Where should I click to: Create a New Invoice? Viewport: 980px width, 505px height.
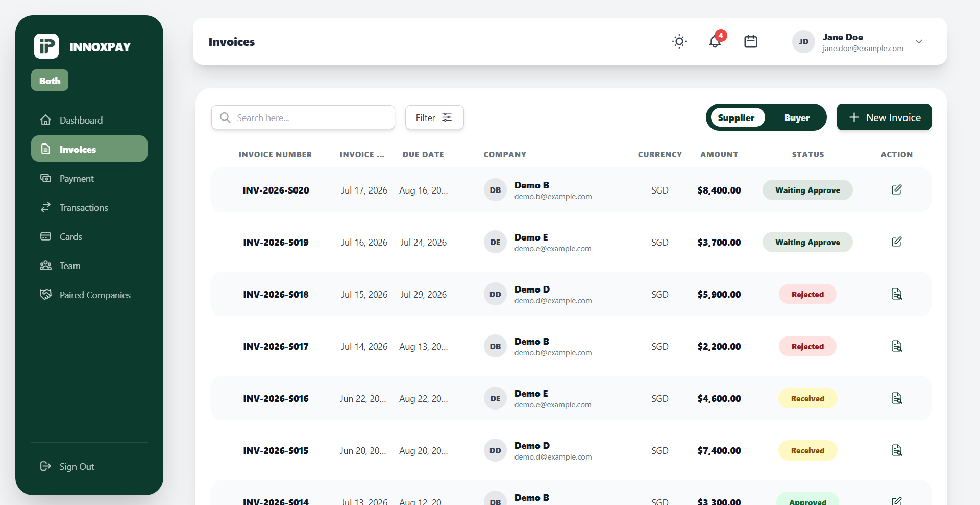click(x=884, y=117)
